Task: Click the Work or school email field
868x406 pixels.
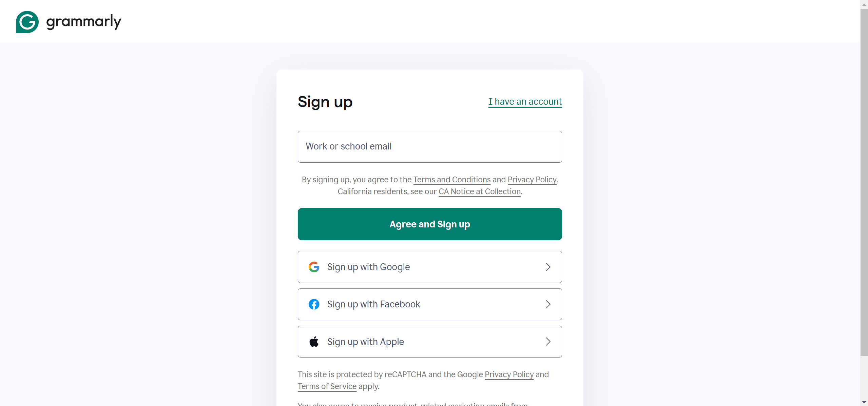Action: click(430, 147)
